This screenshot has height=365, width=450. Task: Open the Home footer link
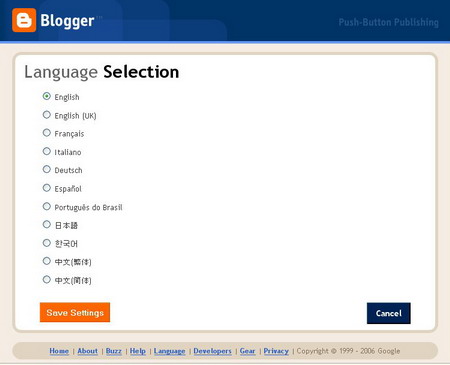[x=59, y=351]
